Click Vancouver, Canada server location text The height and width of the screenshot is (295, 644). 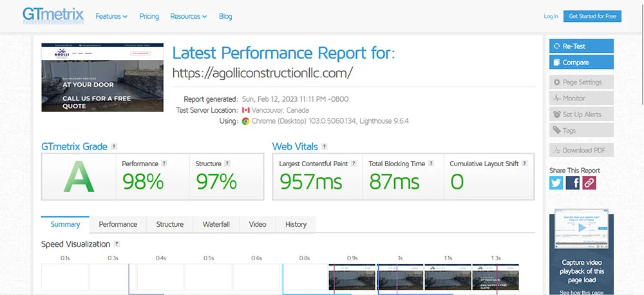coord(280,110)
